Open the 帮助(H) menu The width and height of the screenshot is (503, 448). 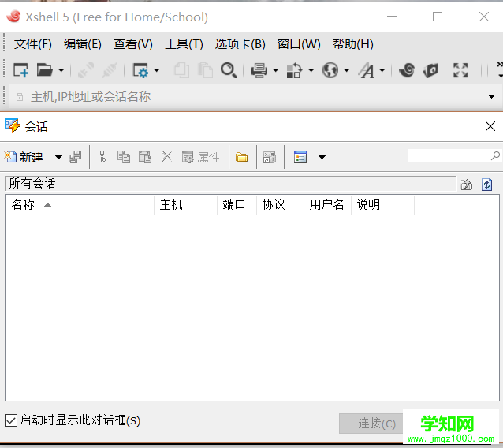click(353, 44)
